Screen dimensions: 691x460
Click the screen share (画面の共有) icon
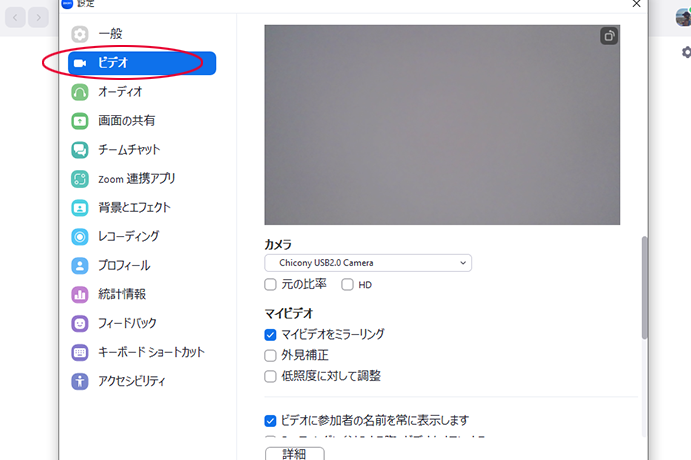80,121
